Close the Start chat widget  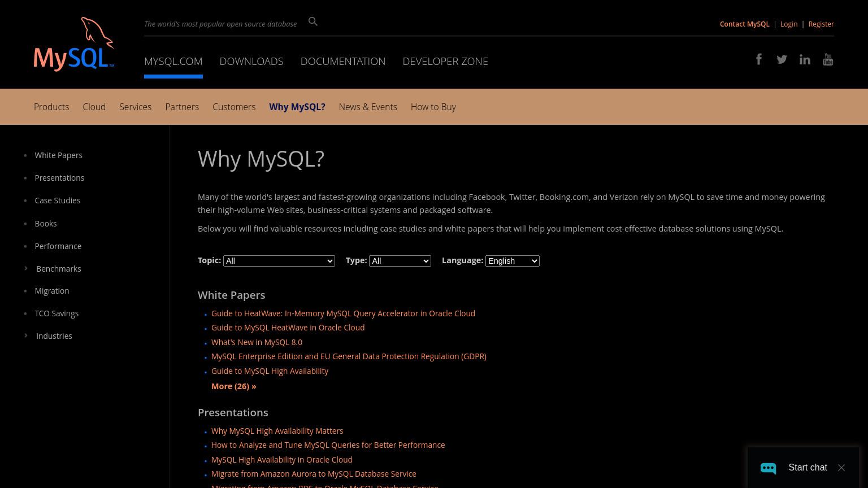tap(841, 468)
